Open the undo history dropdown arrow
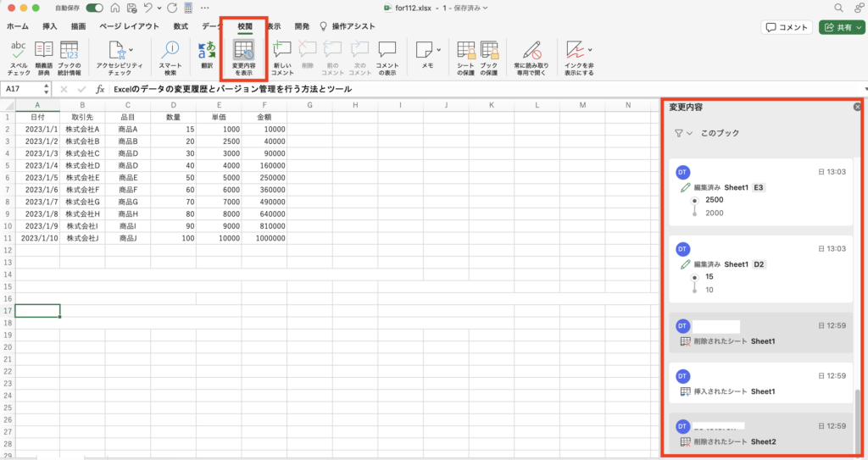868x460 pixels. 159,8
